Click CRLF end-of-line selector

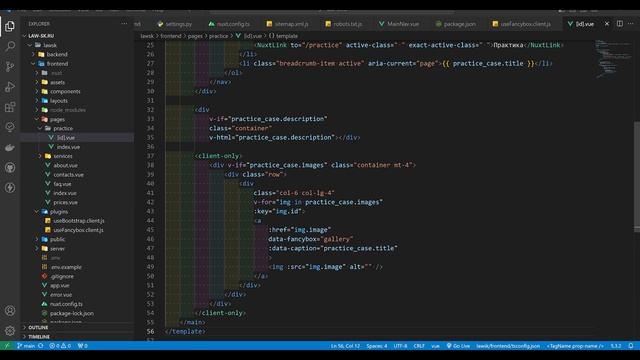pos(419,346)
